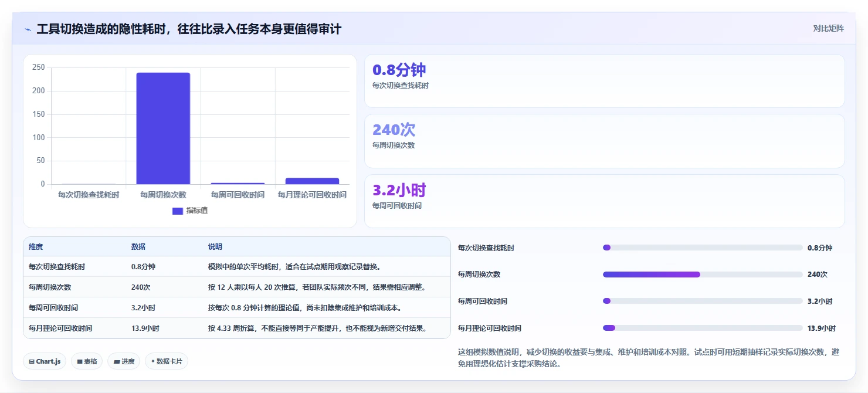
Task: Click the legend label 指标值
Action: tap(197, 211)
